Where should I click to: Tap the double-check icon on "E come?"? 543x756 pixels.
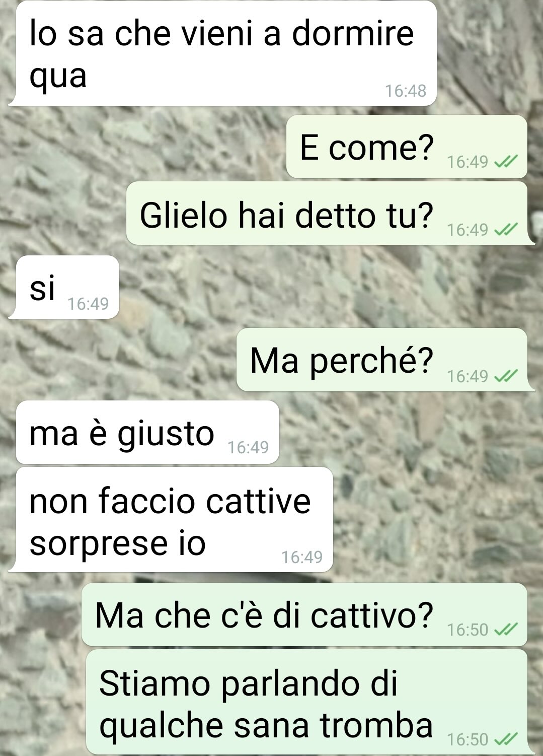[x=505, y=162]
